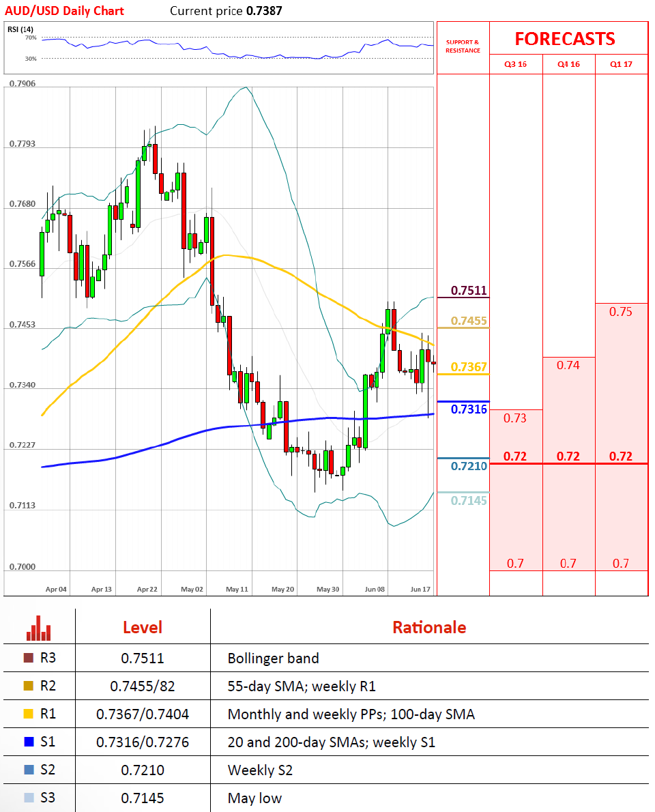Click the 0.7906 price axis label
This screenshot has width=655, height=812.
click(x=23, y=83)
